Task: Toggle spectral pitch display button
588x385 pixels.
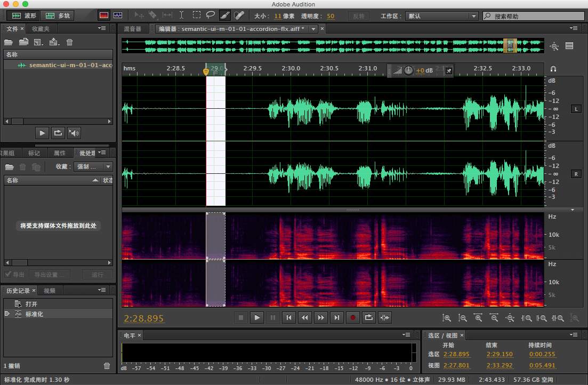Action: [118, 15]
